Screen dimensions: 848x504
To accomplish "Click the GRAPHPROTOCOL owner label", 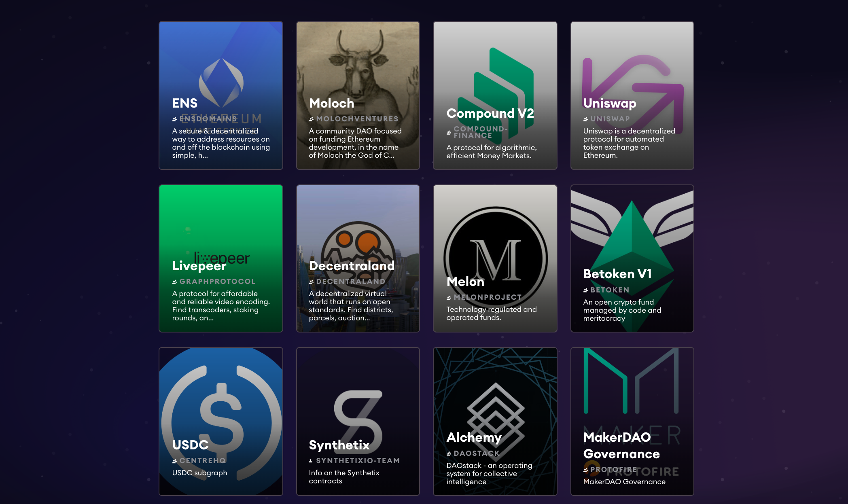I will pyautogui.click(x=217, y=282).
